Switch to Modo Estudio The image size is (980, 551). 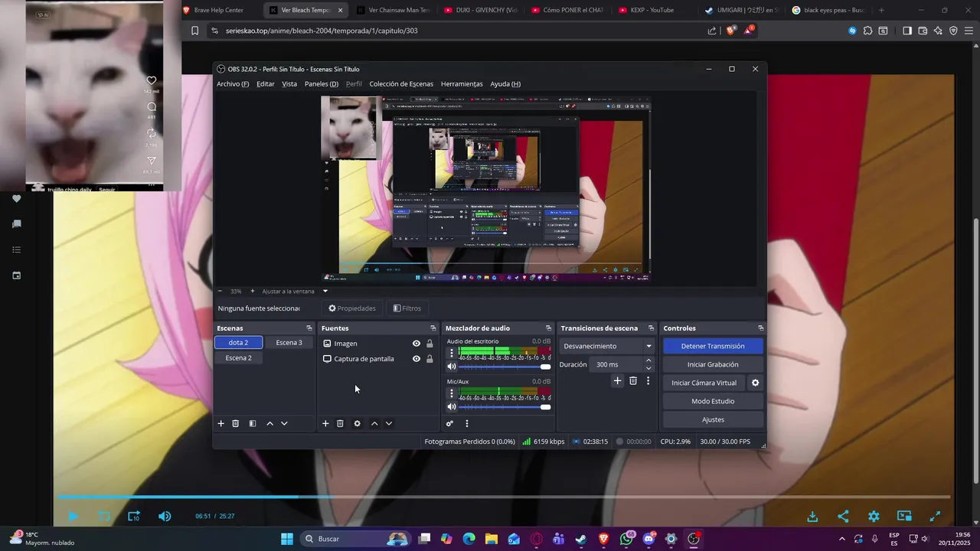pyautogui.click(x=713, y=401)
